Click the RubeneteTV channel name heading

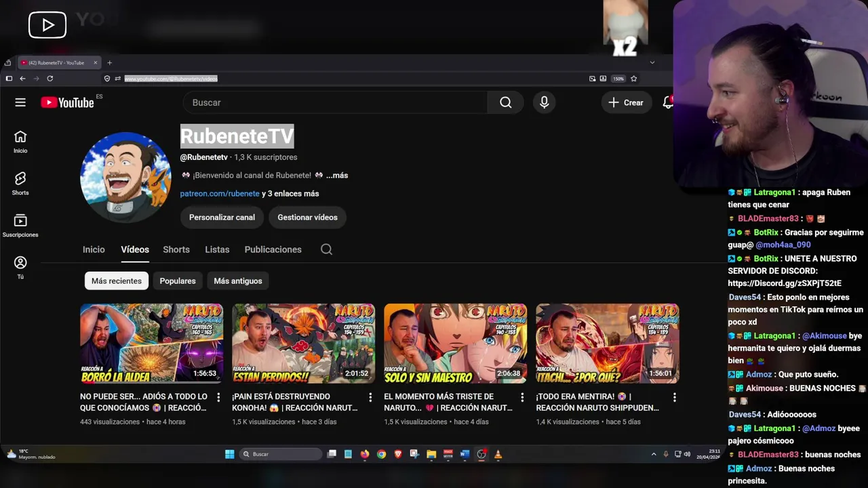coord(237,136)
